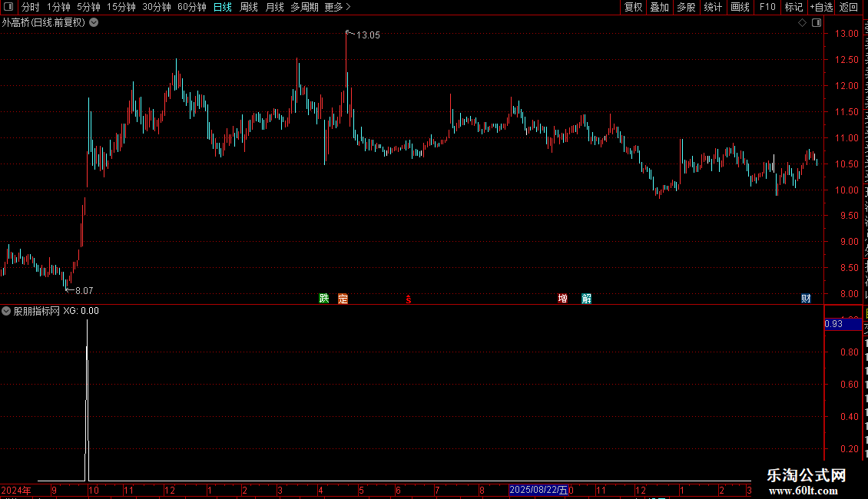Open the 外高桥 chart title dropdown
Image resolution: width=868 pixels, height=499 pixels.
(94, 23)
